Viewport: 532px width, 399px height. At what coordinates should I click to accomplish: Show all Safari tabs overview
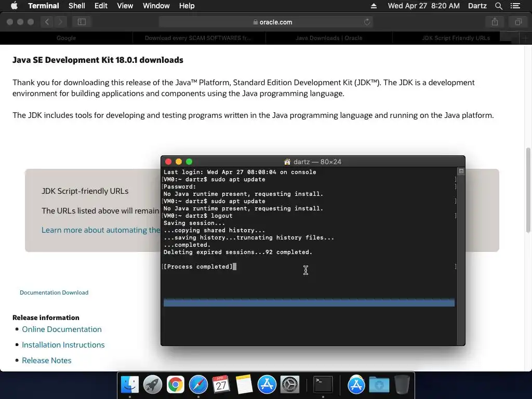[x=518, y=22]
